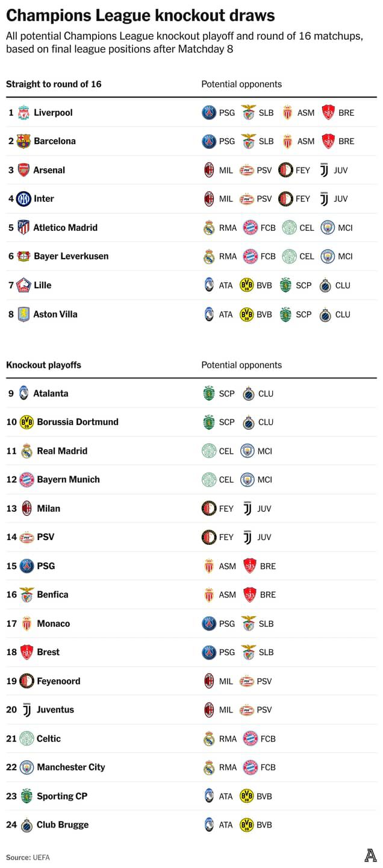
Task: Select the 'Straight to round of 16' heading
Action: 54,84
